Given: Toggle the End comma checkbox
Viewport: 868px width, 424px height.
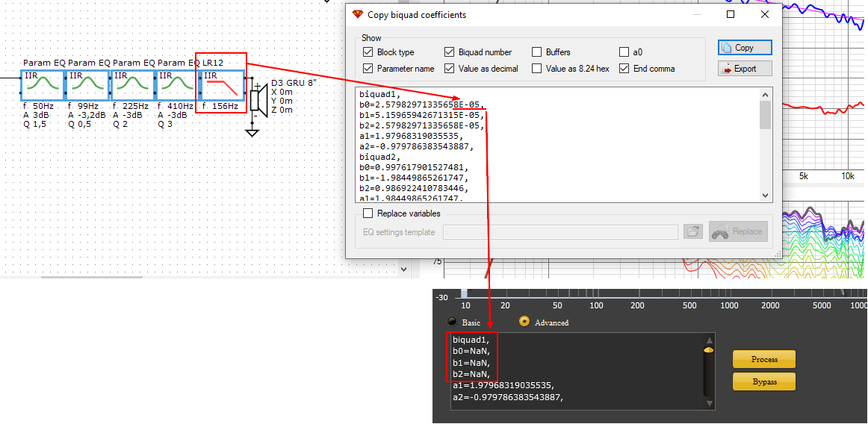Looking at the screenshot, I should (624, 69).
